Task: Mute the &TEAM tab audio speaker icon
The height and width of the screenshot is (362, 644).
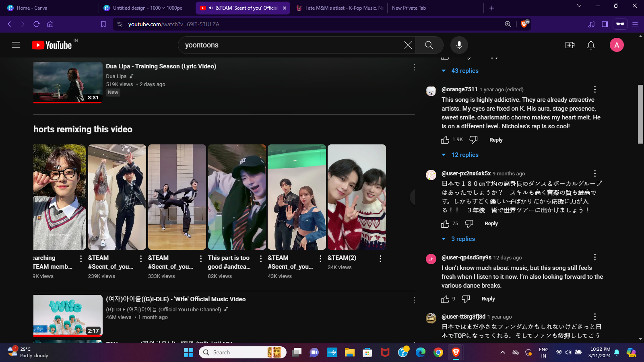Action: 211,8
